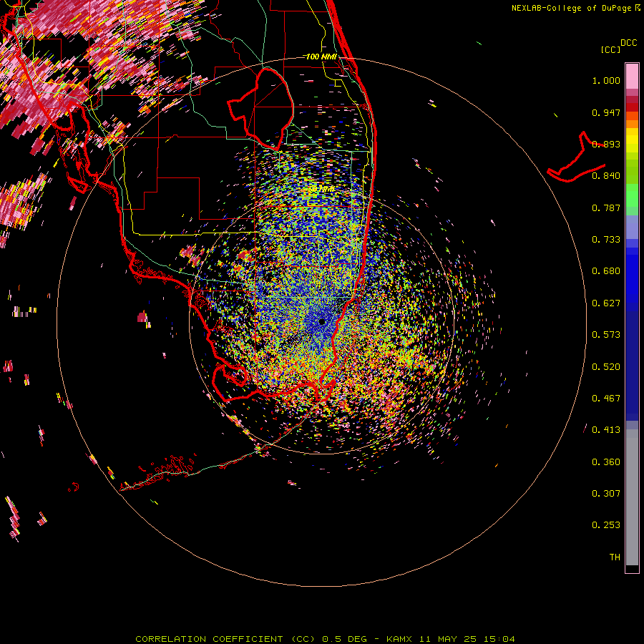
Task: Click the NEXLAB-College of DuPage title text
Action: coord(571,8)
